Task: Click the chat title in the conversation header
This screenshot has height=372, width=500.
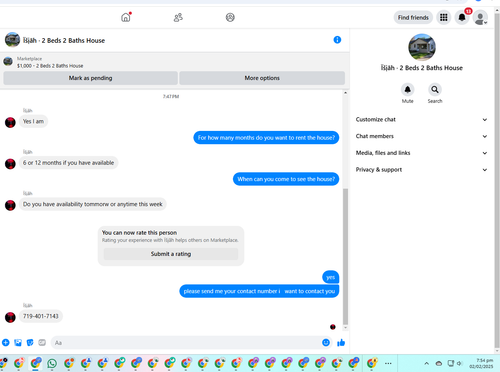Action: point(64,40)
